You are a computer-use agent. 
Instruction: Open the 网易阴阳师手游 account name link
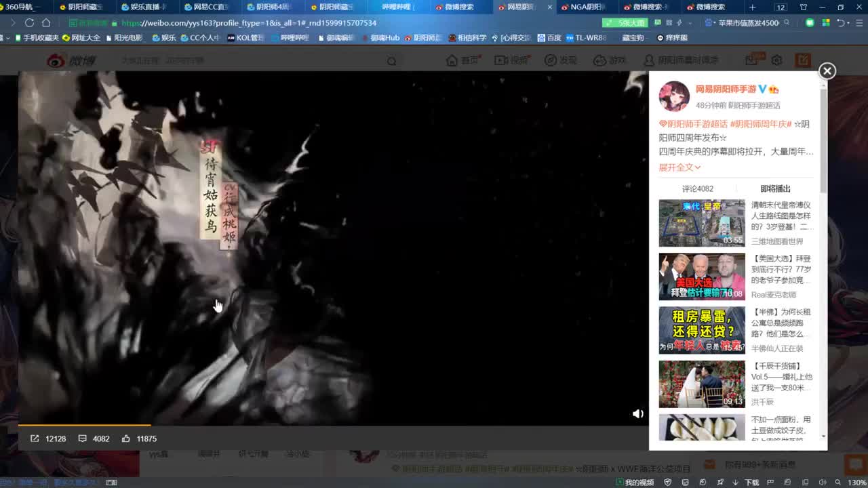[726, 89]
